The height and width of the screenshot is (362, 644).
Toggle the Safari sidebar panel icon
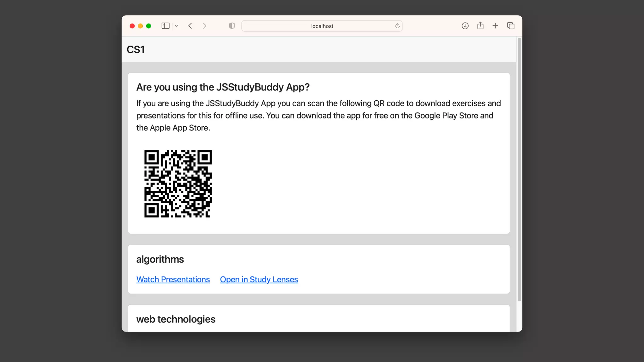(x=165, y=26)
